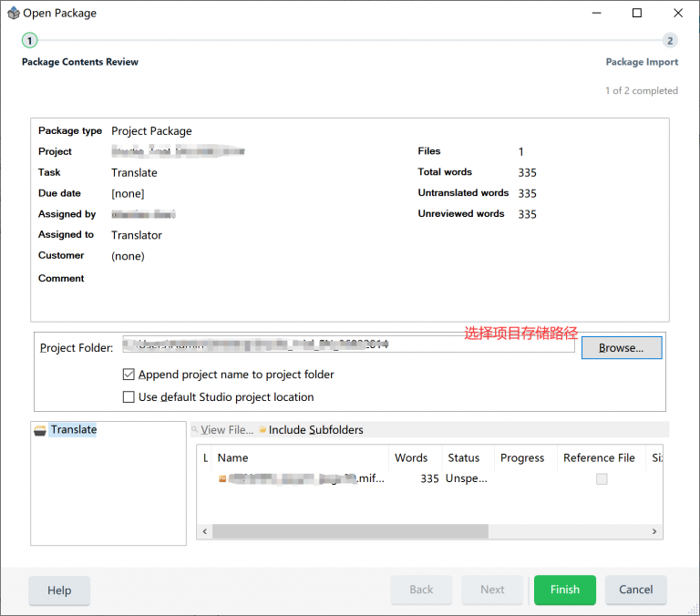
Task: Click the green Finish button
Action: [564, 590]
